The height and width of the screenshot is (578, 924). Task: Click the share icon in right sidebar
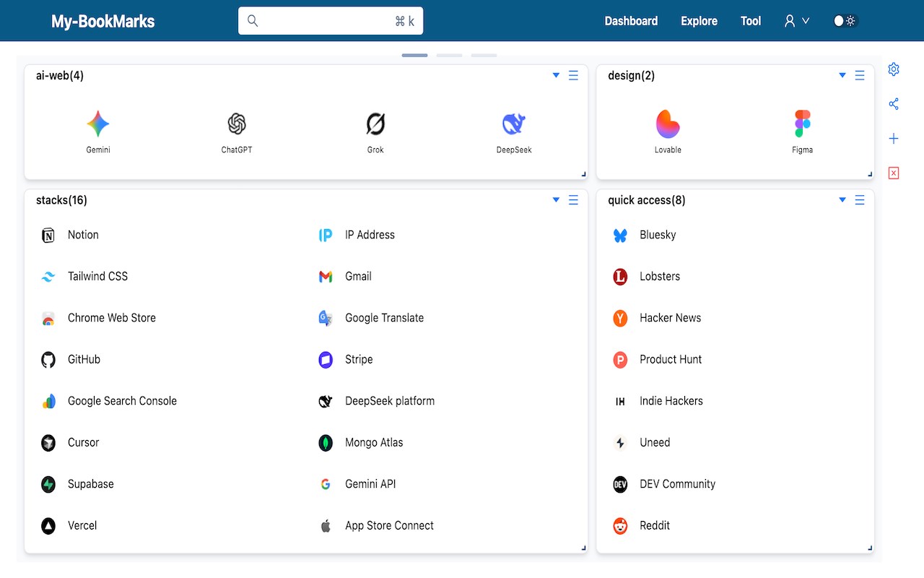point(894,104)
